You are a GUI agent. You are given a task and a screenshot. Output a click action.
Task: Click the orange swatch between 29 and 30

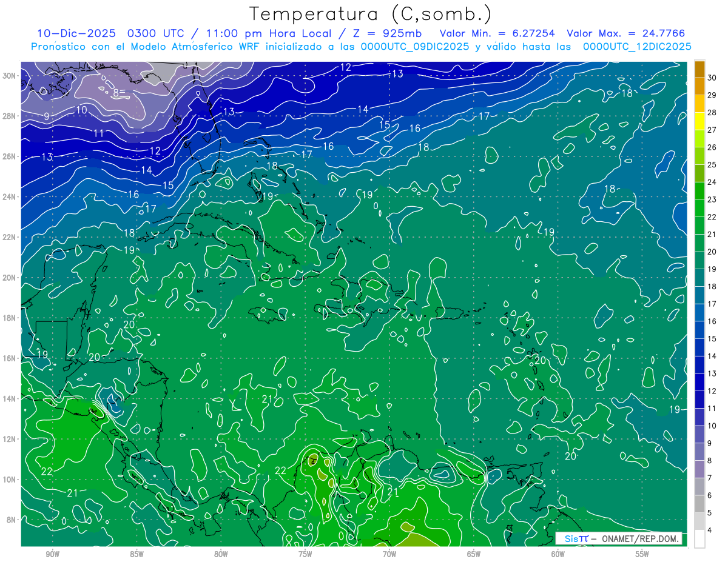pos(699,87)
